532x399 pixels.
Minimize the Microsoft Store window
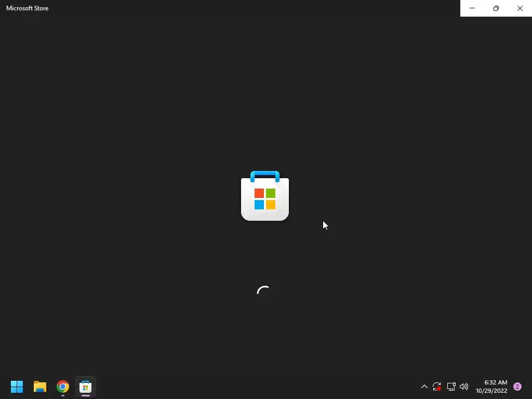tap(472, 8)
